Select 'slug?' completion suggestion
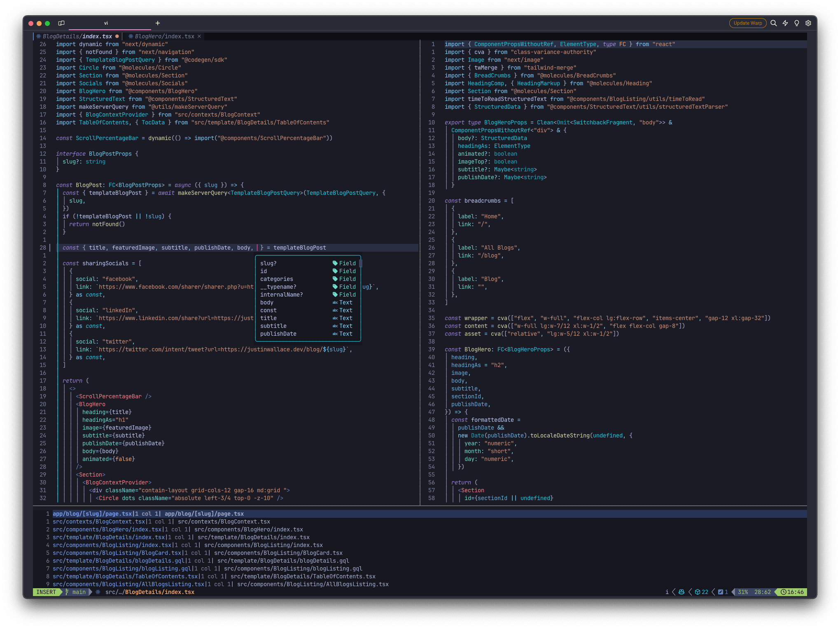The height and width of the screenshot is (629, 840). [x=307, y=263]
